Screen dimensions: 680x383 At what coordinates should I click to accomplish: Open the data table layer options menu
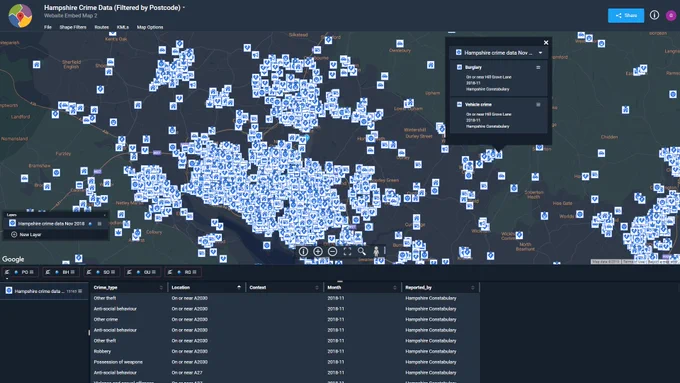[80, 291]
